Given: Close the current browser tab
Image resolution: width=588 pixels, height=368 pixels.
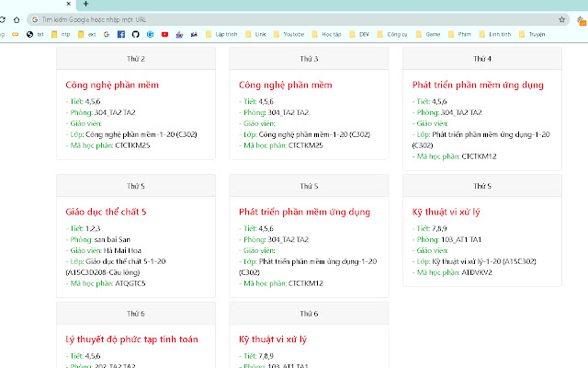Looking at the screenshot, I should point(70,4).
